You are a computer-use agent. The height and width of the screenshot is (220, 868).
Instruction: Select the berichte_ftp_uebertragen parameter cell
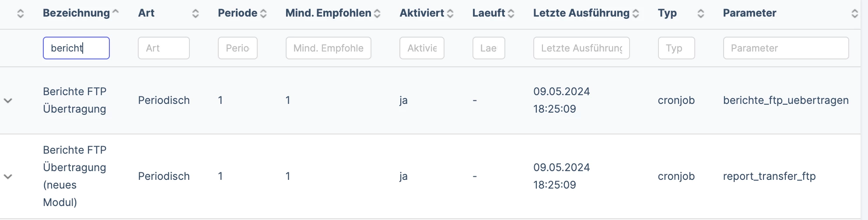786,100
